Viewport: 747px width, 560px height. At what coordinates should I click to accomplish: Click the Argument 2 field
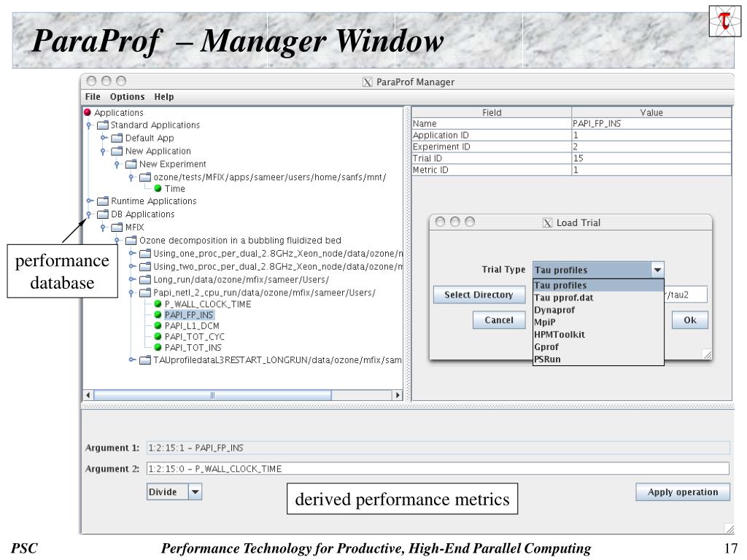[438, 469]
